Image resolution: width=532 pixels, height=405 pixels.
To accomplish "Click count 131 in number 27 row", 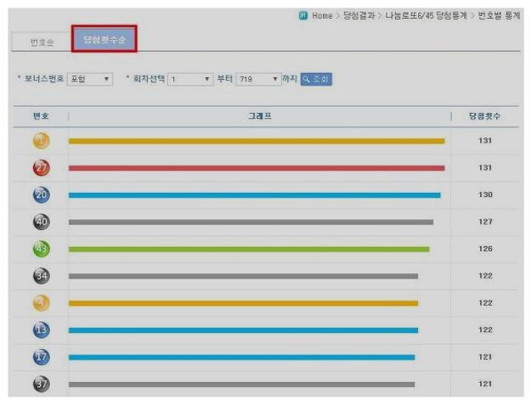I will point(485,168).
